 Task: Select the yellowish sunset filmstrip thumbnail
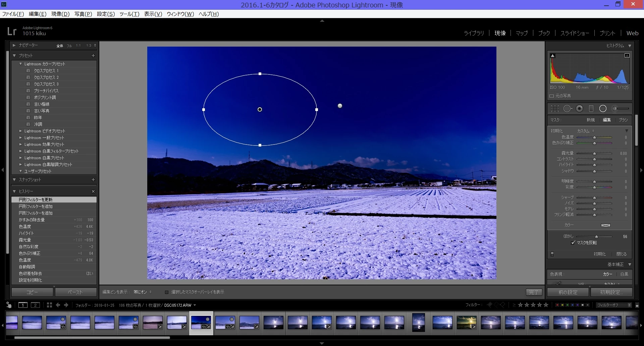[467, 323]
